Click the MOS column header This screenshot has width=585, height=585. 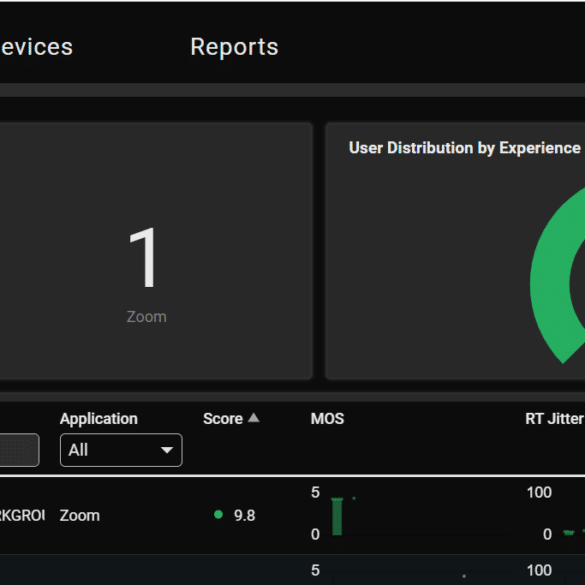(327, 419)
